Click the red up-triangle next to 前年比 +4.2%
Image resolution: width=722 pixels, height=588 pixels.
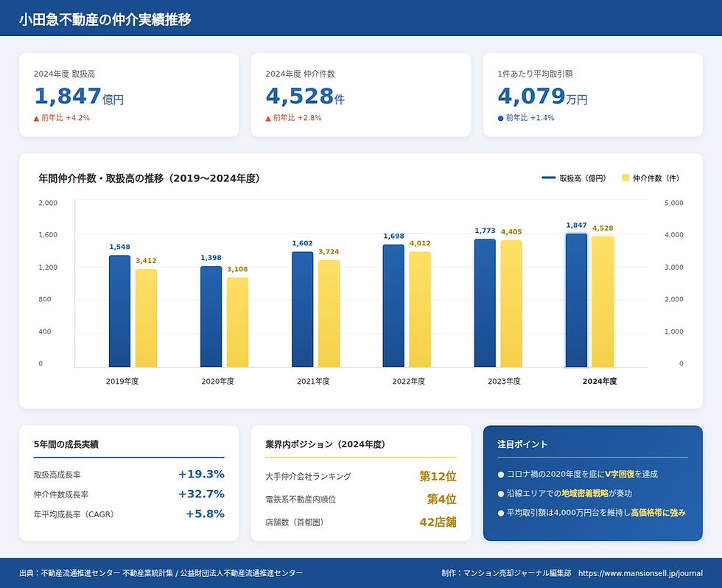(36, 119)
